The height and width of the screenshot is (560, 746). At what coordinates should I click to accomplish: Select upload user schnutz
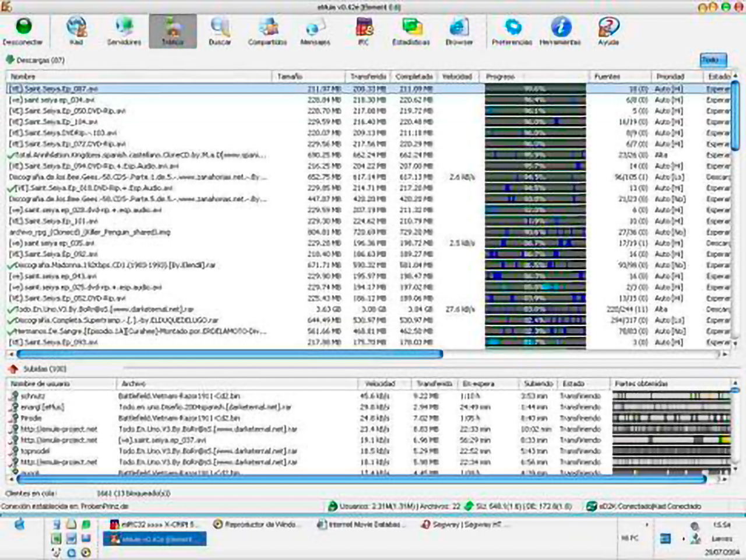[368, 396]
